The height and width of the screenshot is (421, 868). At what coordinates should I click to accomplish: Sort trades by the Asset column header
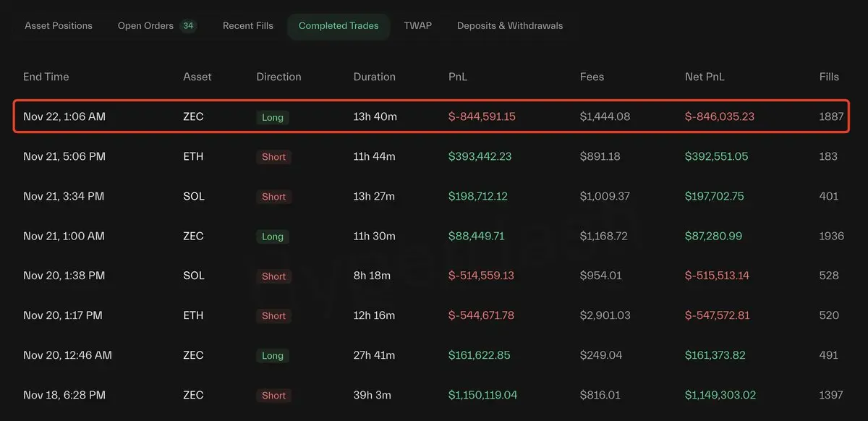197,77
